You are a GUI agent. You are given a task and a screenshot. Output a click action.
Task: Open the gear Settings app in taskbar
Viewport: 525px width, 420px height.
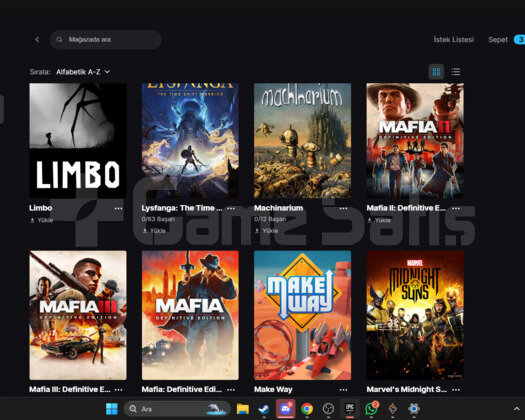pyautogui.click(x=414, y=409)
